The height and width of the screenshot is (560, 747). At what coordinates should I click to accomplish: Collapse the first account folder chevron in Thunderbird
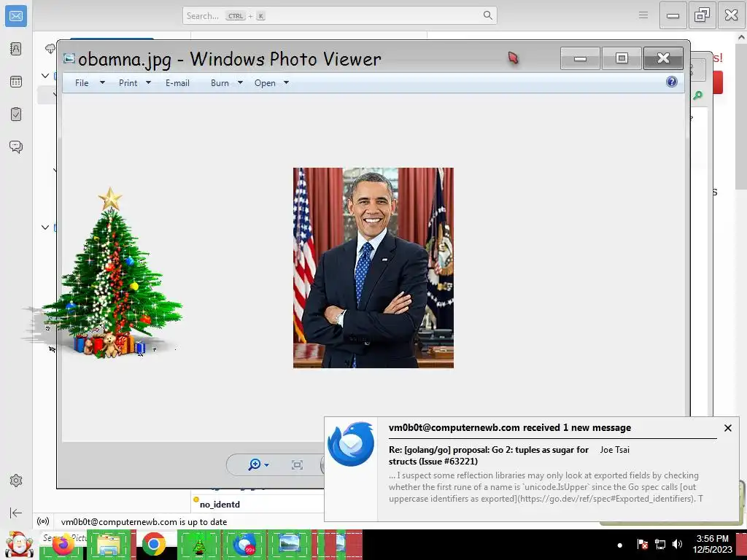(45, 76)
